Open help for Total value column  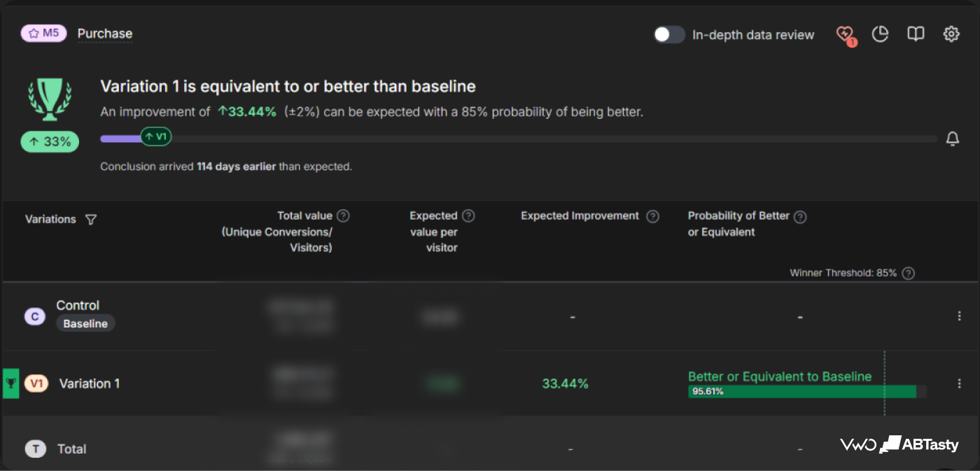point(343,216)
